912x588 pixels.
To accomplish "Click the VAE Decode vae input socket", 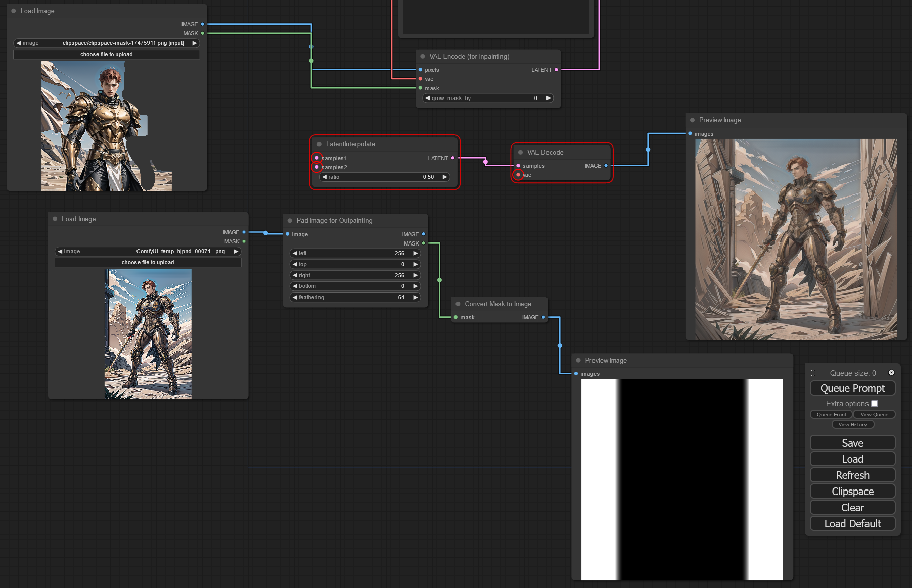I will 518,175.
